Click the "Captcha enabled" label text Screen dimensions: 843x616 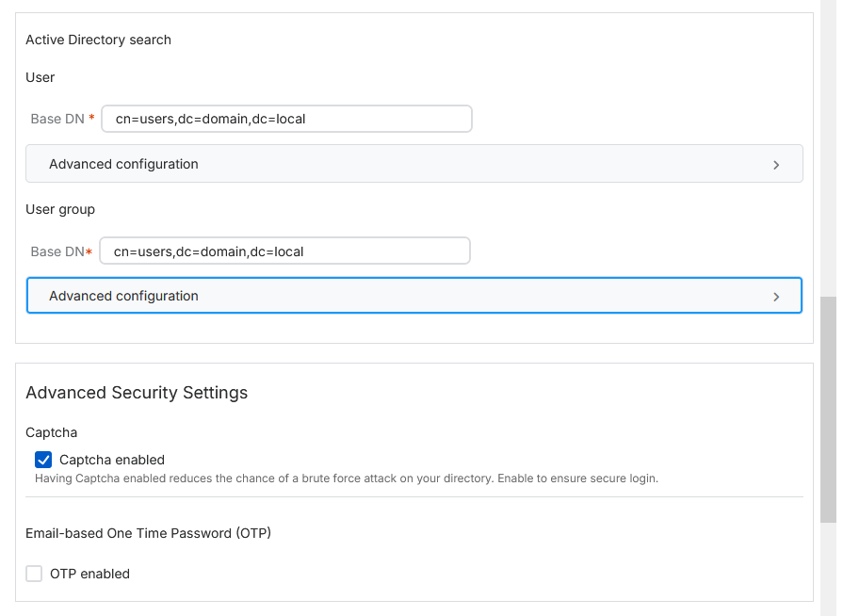coord(111,460)
